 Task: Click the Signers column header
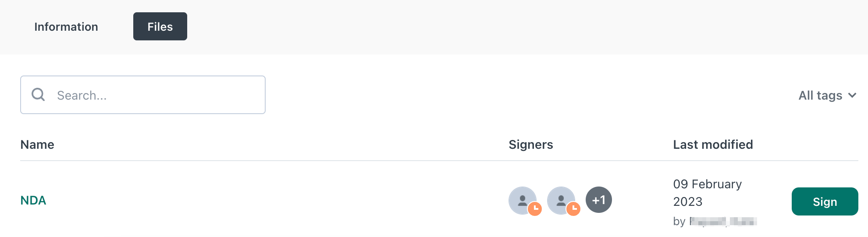tap(530, 145)
